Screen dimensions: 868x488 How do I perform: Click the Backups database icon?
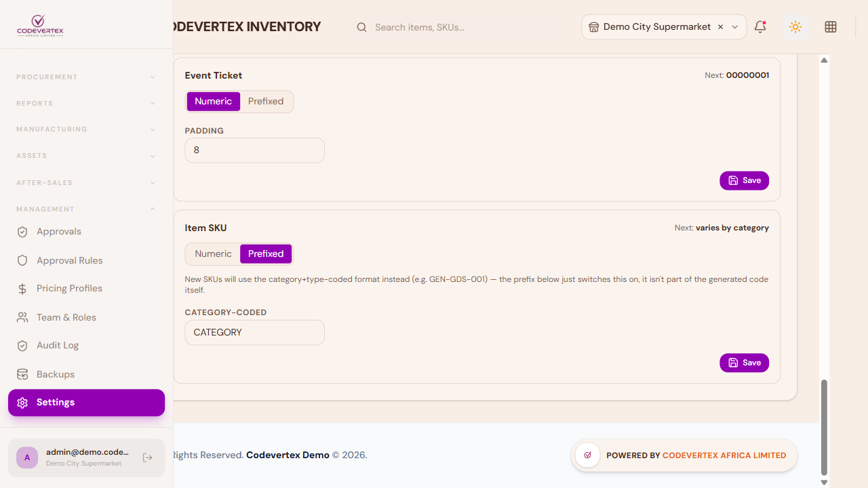click(x=22, y=374)
